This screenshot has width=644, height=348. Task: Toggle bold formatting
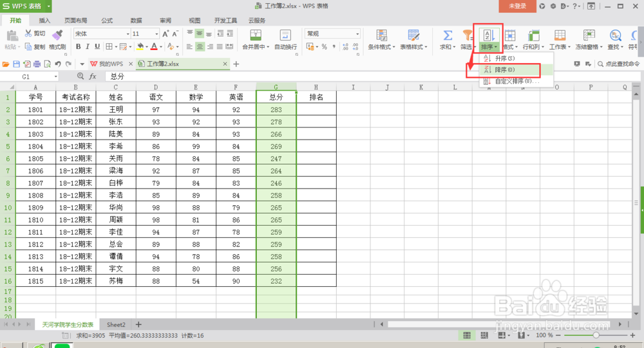coord(78,47)
